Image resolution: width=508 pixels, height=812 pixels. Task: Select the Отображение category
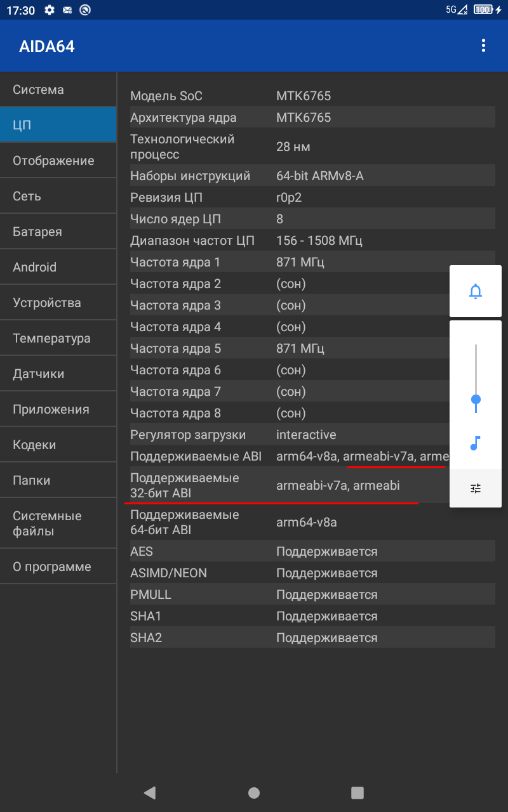pyautogui.click(x=58, y=161)
